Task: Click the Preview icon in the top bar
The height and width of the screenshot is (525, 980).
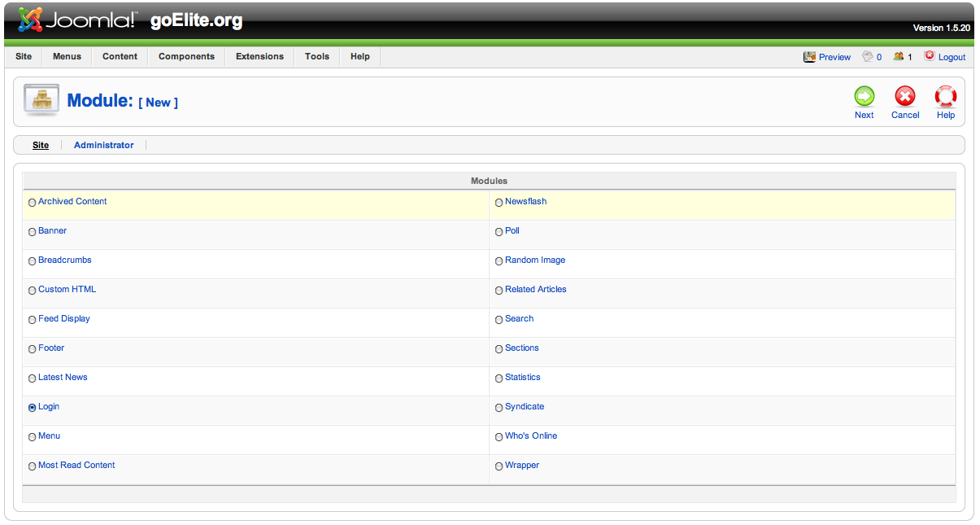Action: pos(809,57)
